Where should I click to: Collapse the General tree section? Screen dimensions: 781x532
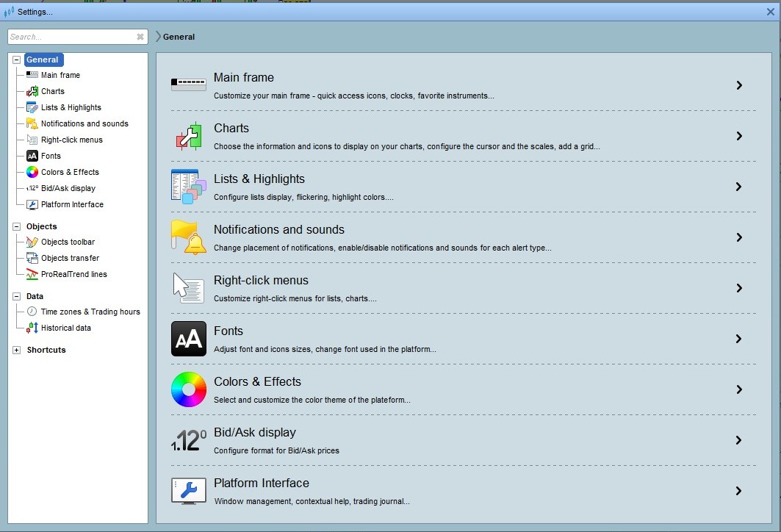pos(16,60)
